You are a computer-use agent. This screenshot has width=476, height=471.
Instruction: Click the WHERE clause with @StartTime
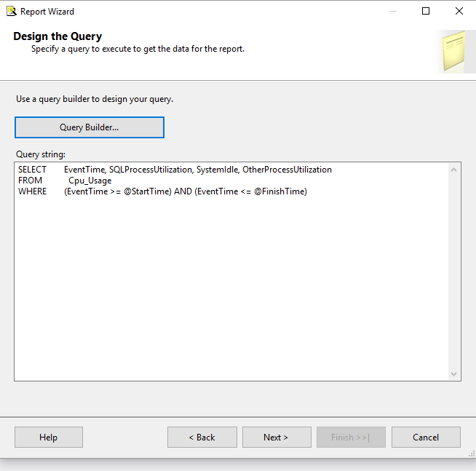tap(162, 191)
